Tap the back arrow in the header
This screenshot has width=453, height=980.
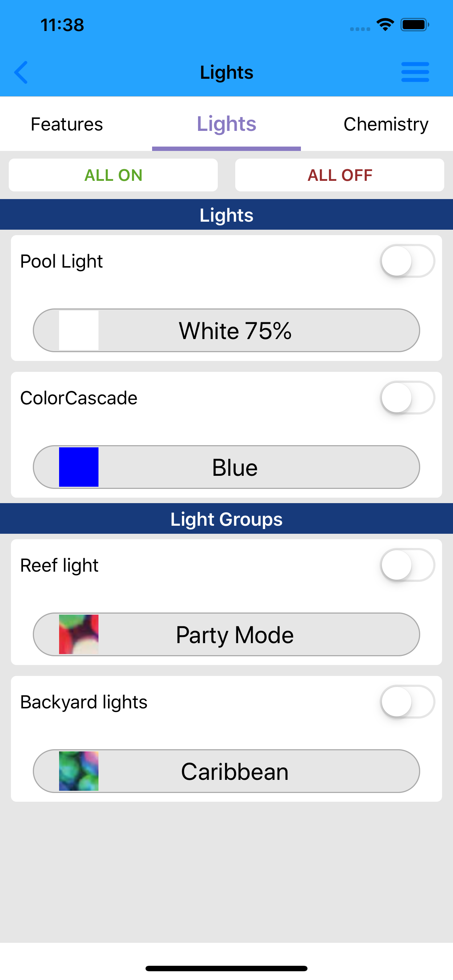point(21,72)
